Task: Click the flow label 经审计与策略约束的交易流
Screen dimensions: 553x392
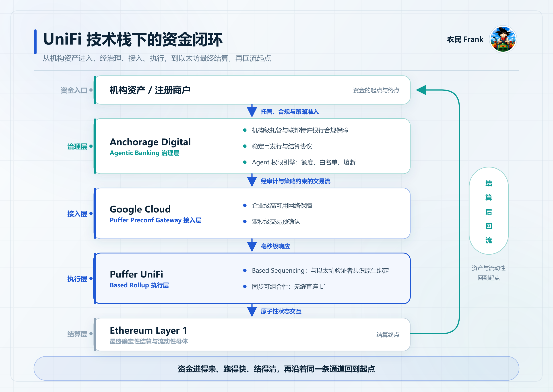Action: (x=295, y=181)
